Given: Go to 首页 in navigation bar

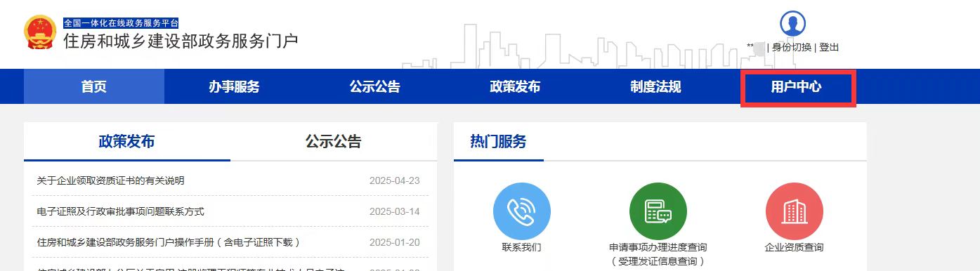Looking at the screenshot, I should coord(94,86).
